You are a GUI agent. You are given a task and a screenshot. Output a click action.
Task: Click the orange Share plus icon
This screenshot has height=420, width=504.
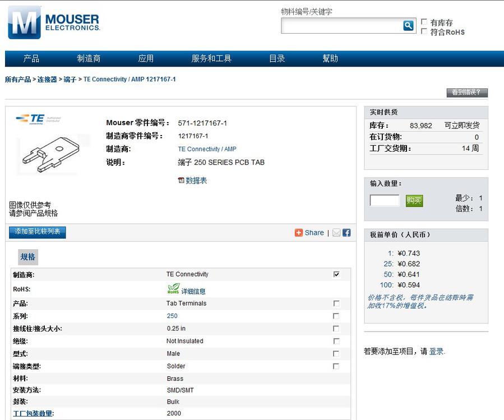point(299,232)
